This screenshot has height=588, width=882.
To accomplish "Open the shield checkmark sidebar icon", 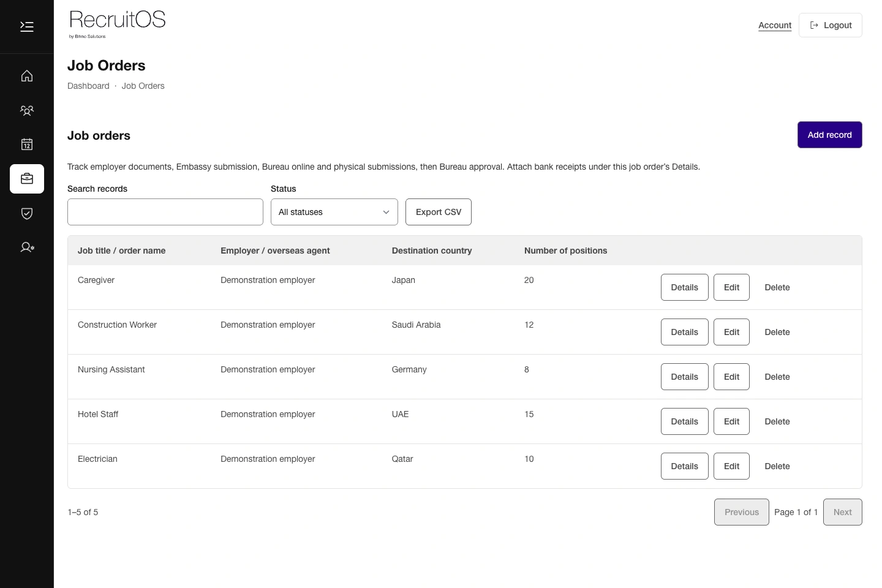I will coord(27,213).
